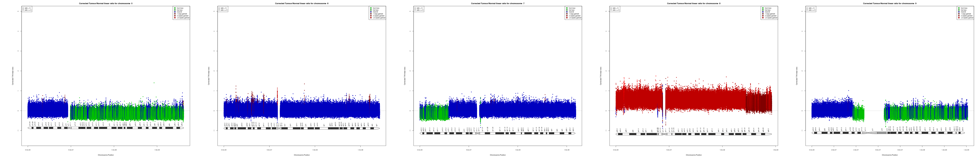Click the 'het loss' label in chromosome 8 legend
980x157 pixels.
click(x=768, y=10)
